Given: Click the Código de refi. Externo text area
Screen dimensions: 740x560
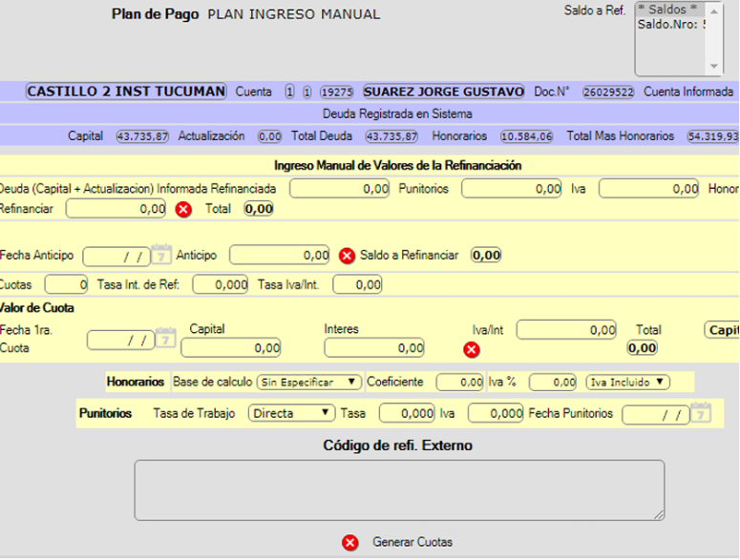Looking at the screenshot, I should click(399, 489).
